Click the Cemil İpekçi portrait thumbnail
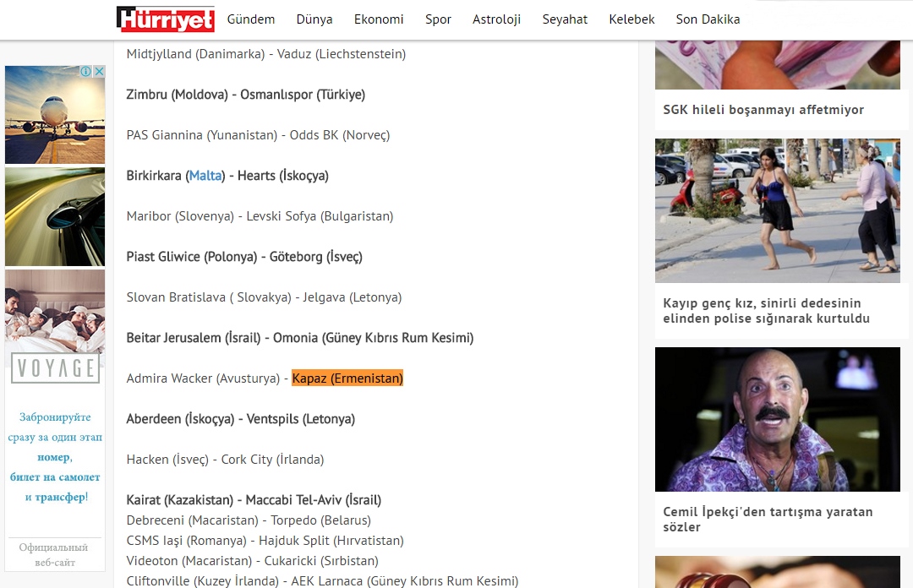The image size is (913, 588). 777,419
